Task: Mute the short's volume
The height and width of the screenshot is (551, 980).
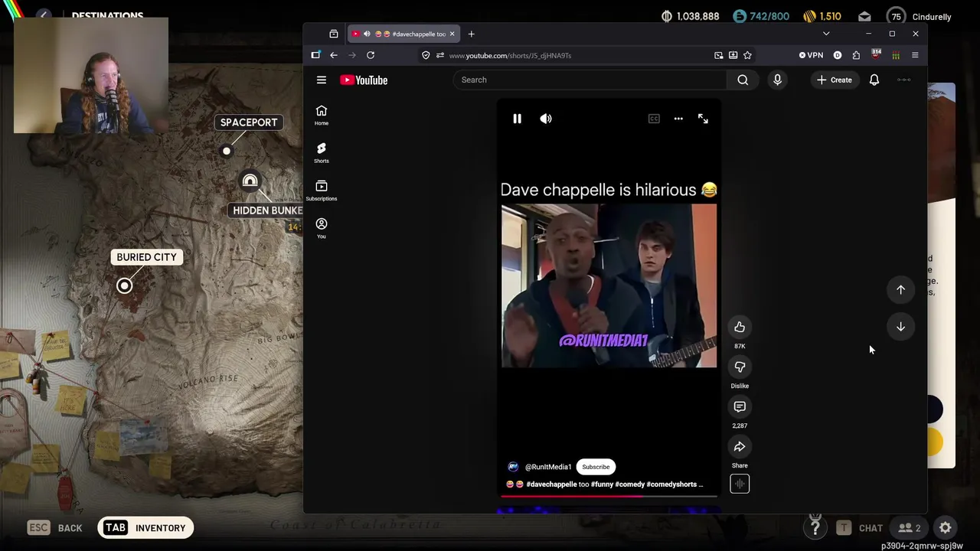Action: tap(546, 119)
